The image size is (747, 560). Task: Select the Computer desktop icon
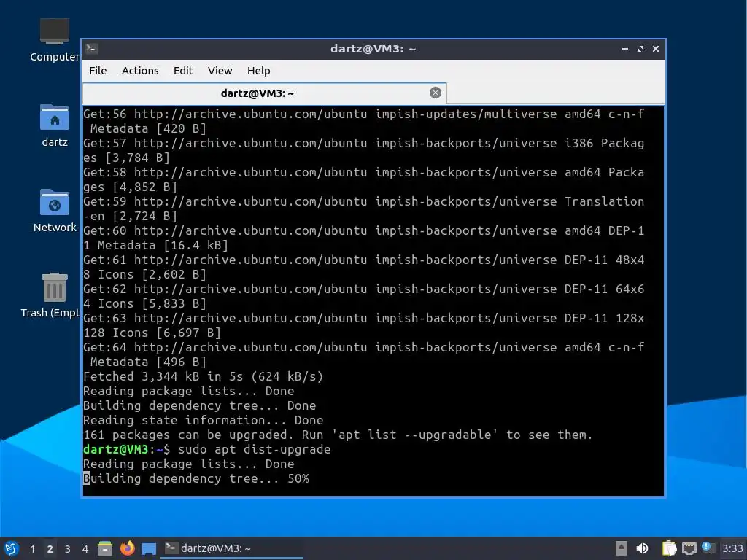[54, 40]
